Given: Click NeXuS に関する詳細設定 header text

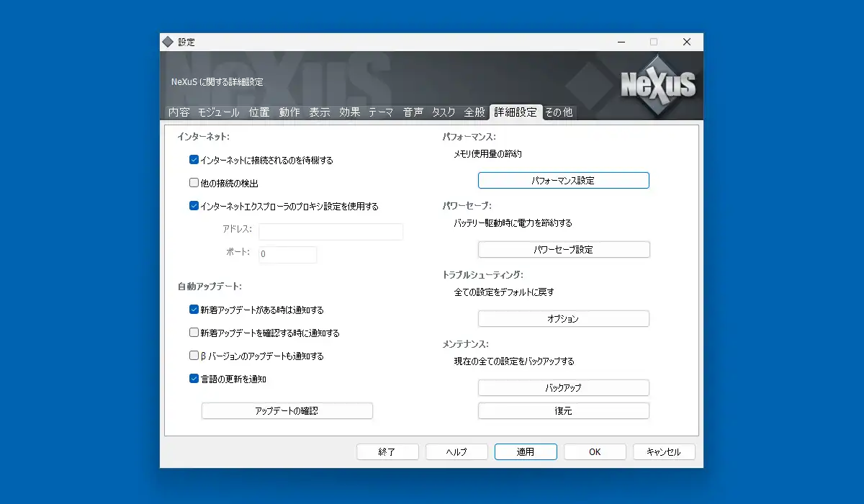Looking at the screenshot, I should click(x=217, y=82).
